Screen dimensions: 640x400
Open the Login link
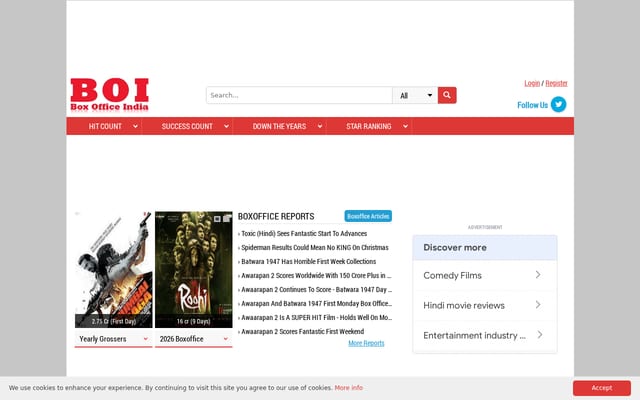tap(532, 83)
